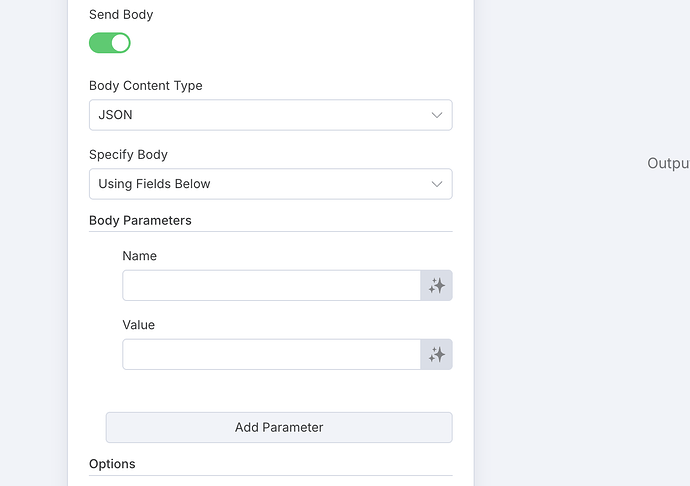Turn off the Send Body switch
This screenshot has height=486, width=690.
110,43
